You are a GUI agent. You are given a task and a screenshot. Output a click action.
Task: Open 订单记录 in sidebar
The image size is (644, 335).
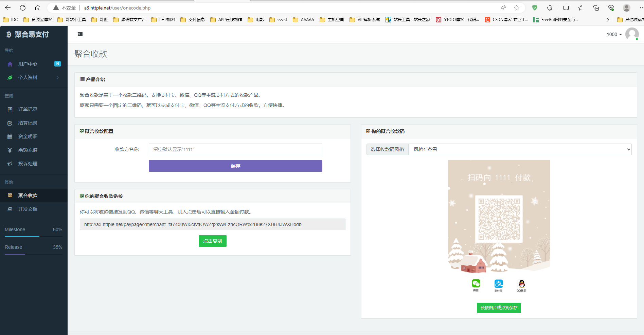(x=34, y=109)
